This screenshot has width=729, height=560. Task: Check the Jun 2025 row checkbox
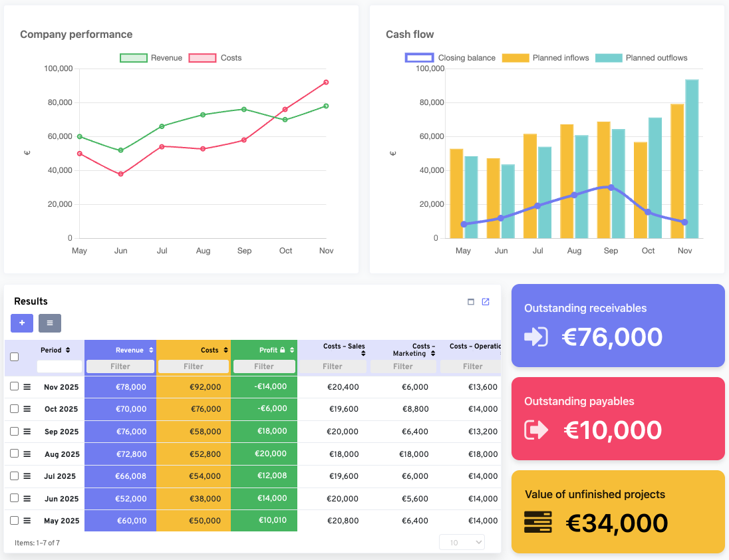pyautogui.click(x=15, y=497)
